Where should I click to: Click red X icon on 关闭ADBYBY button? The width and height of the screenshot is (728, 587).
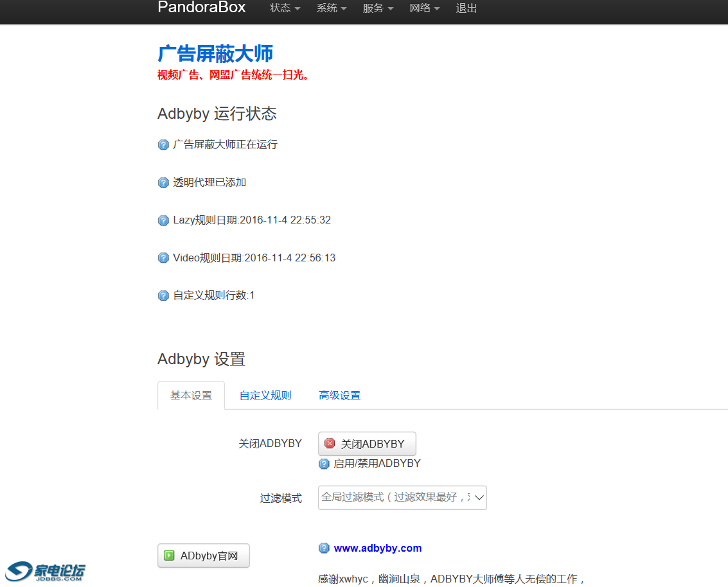(330, 443)
